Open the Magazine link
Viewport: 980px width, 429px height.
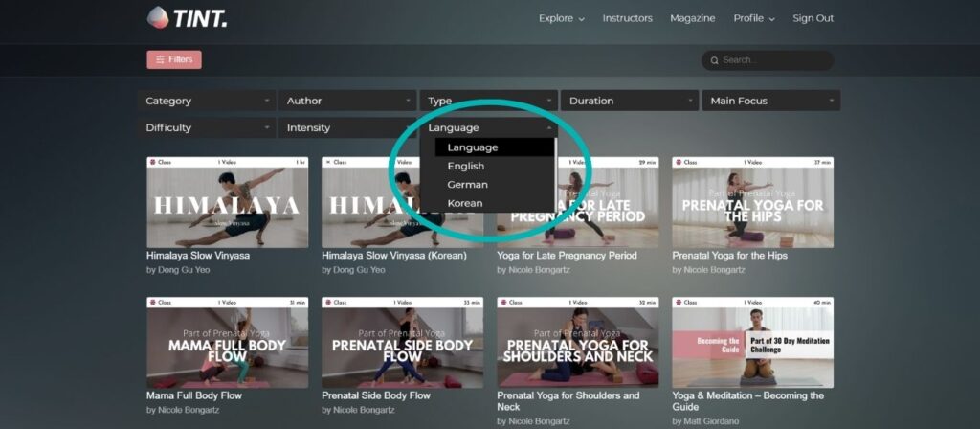692,18
